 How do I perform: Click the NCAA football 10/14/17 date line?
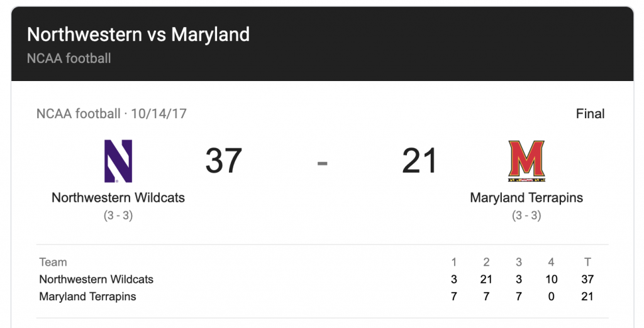111,114
